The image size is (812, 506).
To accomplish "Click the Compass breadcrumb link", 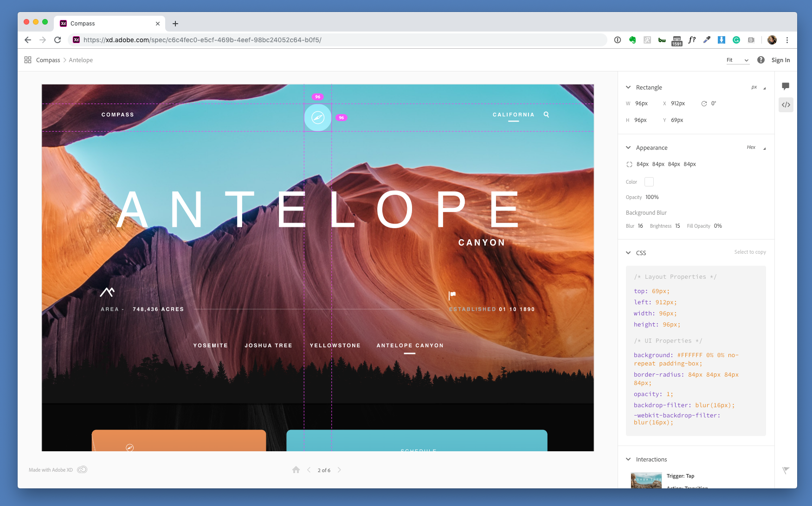I will [x=48, y=60].
